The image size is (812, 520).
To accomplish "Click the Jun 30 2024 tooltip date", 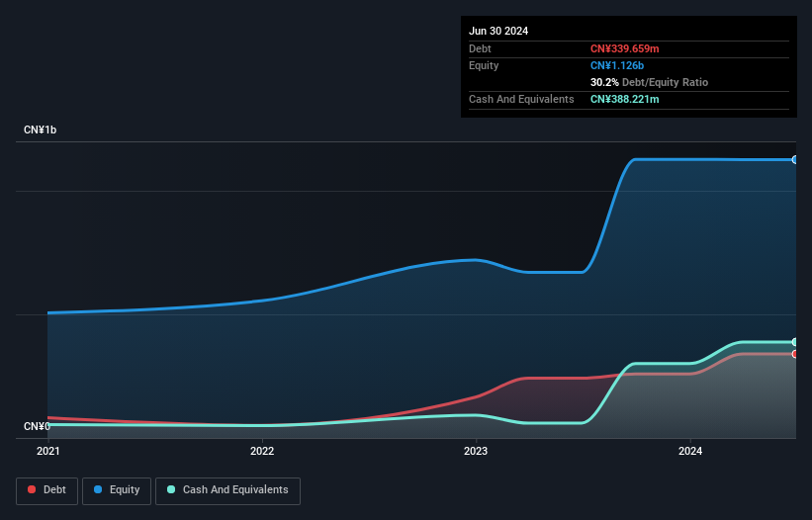I will [498, 31].
